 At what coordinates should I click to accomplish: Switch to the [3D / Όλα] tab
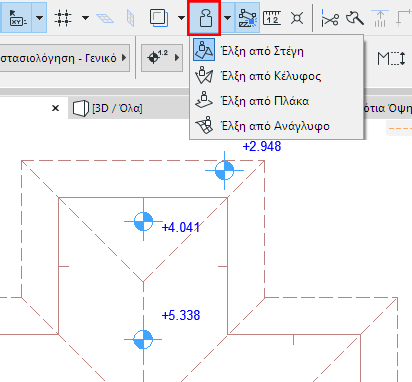point(117,108)
